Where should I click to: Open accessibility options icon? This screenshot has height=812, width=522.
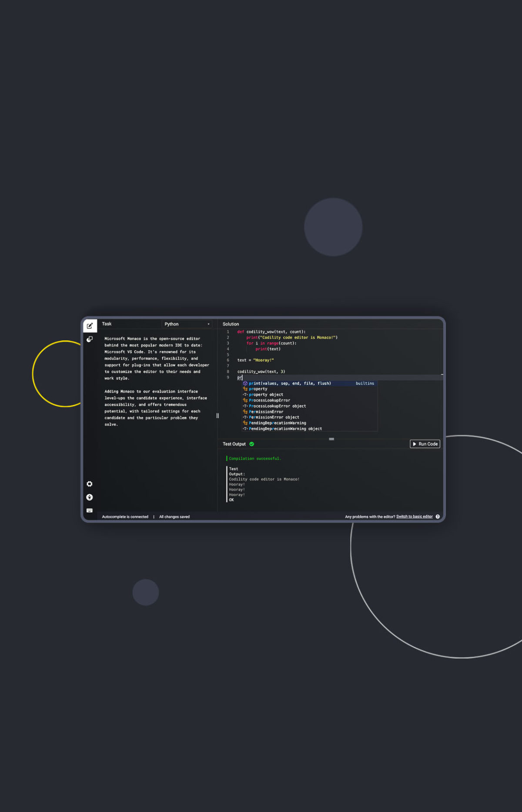tap(90, 497)
